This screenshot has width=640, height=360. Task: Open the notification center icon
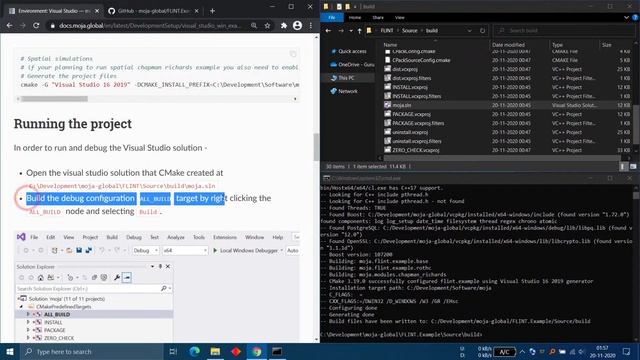pyautogui.click(x=627, y=351)
